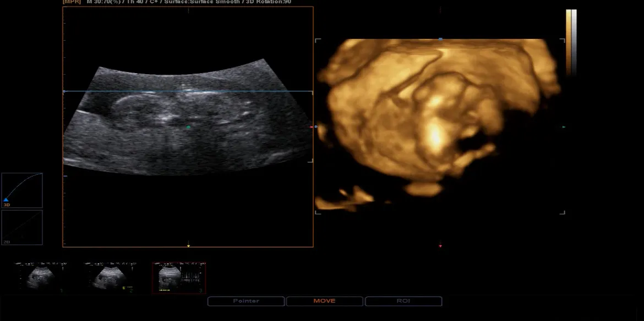The height and width of the screenshot is (321, 644).
Task: Activate the MOVE mode button
Action: [324, 301]
